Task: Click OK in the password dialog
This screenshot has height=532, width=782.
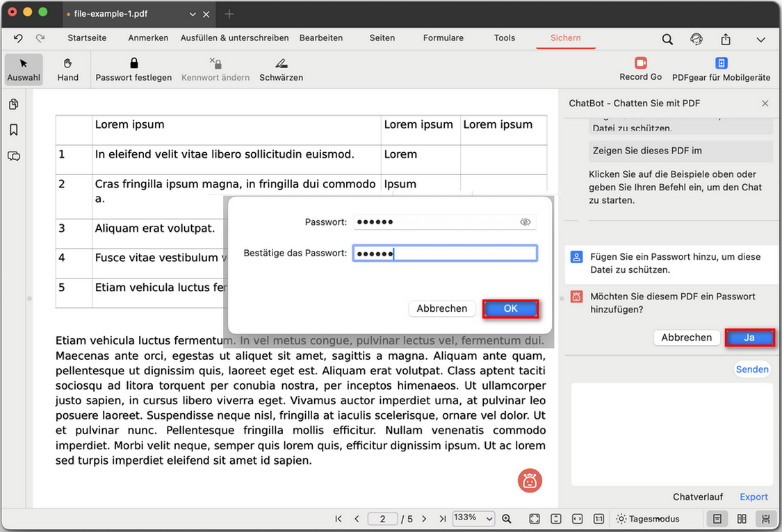Action: [x=510, y=308]
